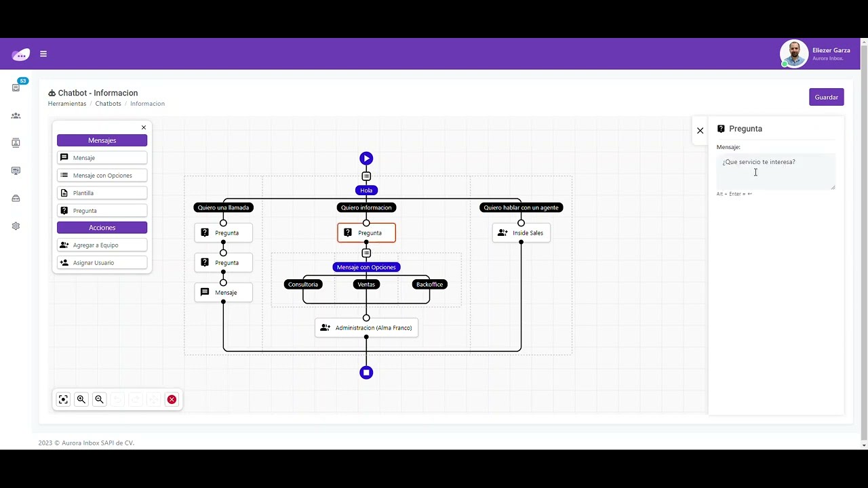
Task: Select the Mensaje node in left branch
Action: click(x=223, y=292)
